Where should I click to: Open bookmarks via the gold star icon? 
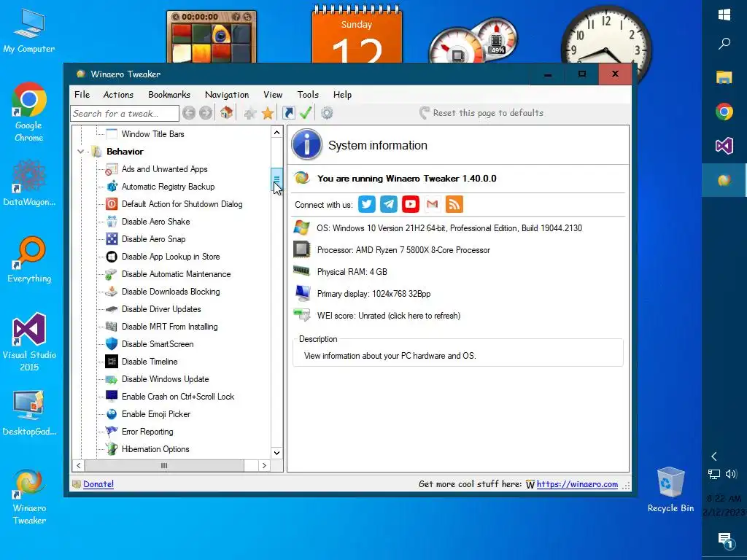pyautogui.click(x=268, y=113)
